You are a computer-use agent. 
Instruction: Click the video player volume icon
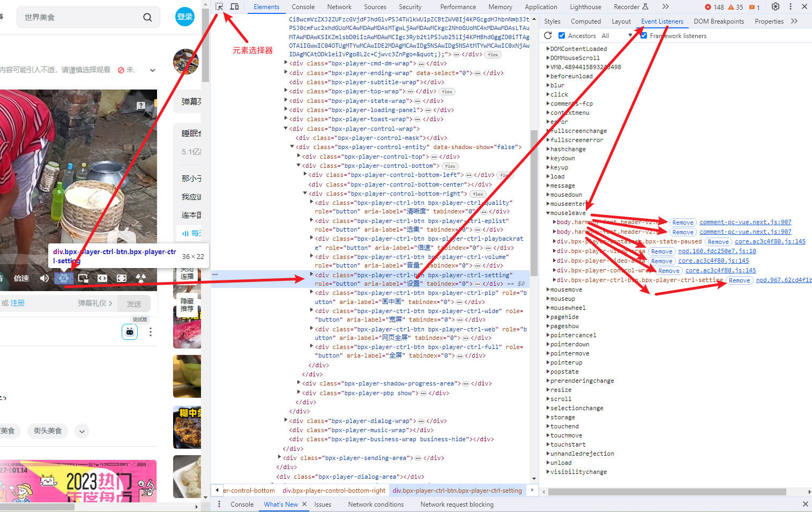[44, 278]
